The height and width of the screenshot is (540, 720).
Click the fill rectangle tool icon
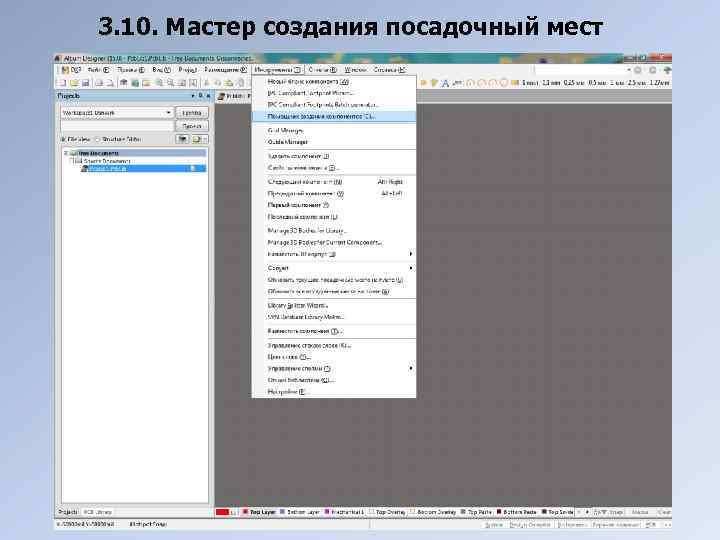[515, 83]
